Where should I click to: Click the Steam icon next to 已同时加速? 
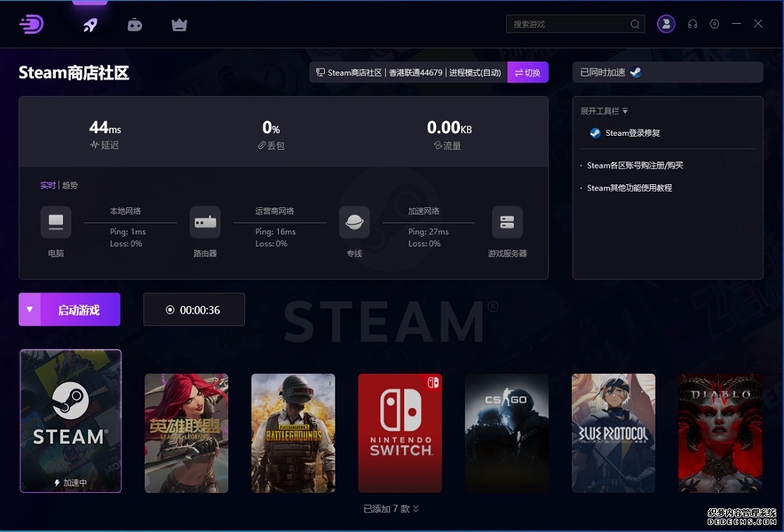(635, 72)
